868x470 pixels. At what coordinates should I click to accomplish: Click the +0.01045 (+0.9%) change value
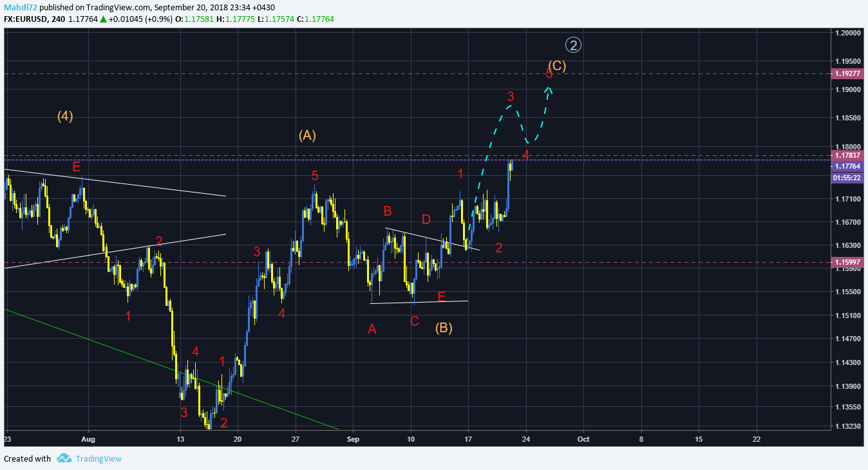141,19
